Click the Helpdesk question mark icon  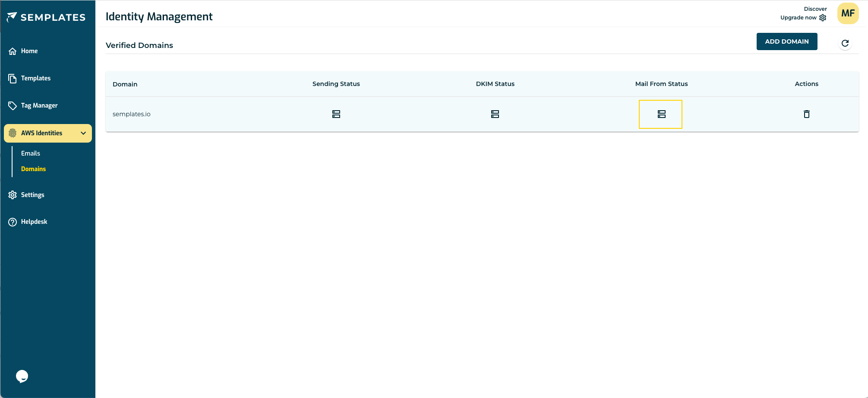click(13, 222)
